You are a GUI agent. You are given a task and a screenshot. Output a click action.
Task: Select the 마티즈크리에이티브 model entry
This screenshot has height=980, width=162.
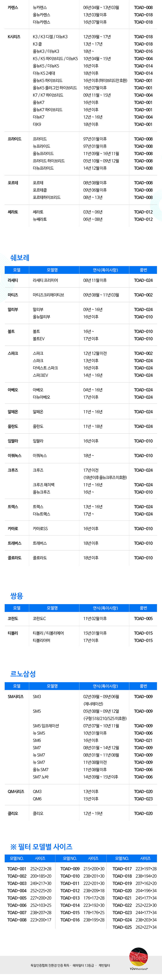[49, 295]
